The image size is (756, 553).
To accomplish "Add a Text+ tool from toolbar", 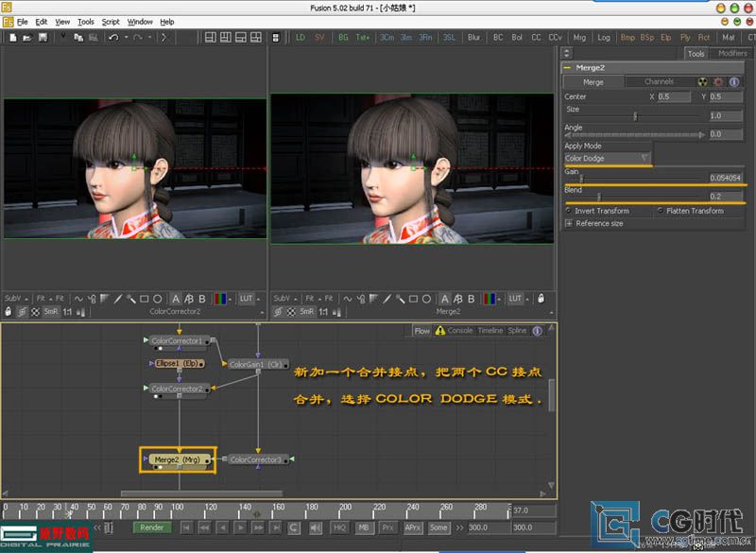I will click(363, 38).
